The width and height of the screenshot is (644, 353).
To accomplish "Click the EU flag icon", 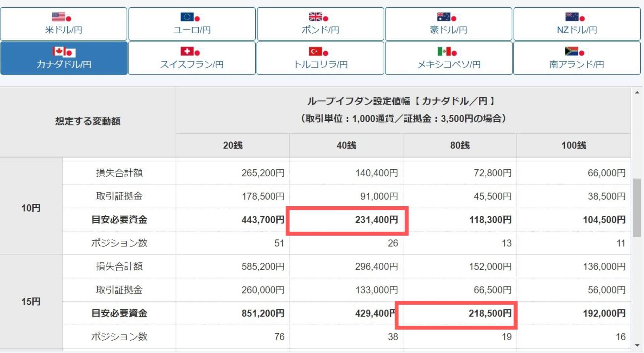I will (187, 17).
